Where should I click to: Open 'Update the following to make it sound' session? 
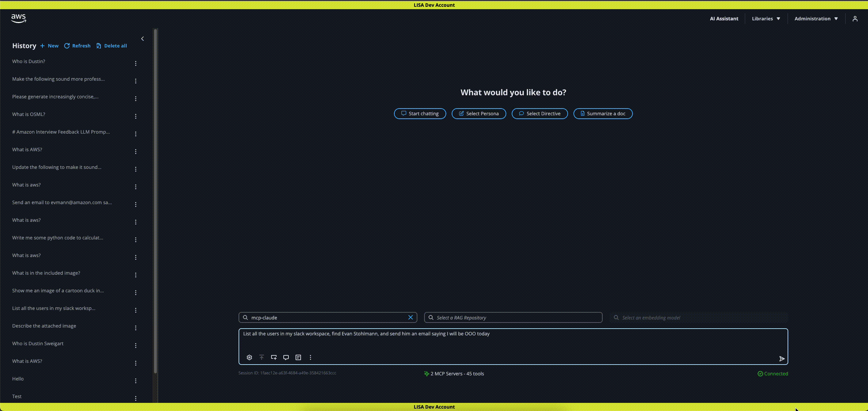point(57,167)
